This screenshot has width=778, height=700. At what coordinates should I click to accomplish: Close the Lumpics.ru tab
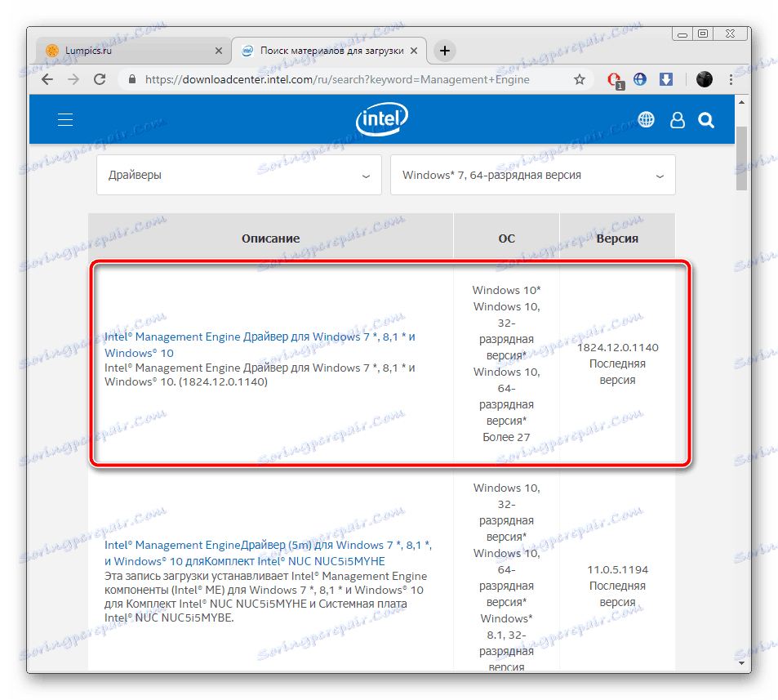[x=218, y=51]
